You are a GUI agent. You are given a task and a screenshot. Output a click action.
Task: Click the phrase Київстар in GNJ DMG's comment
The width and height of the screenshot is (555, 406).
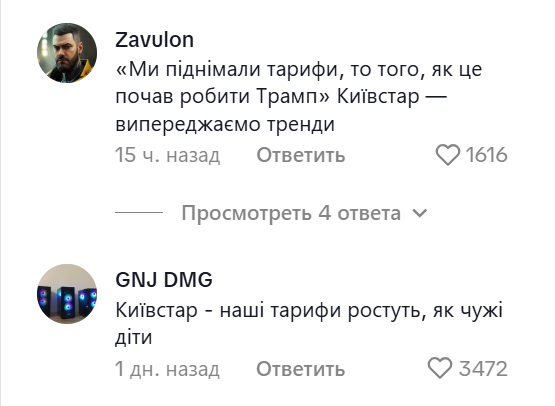(156, 310)
